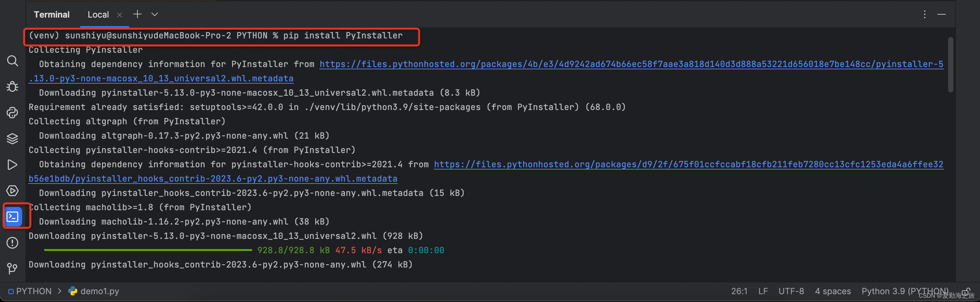Click the 'Requirement already satisfied: setuptools' line
The height and width of the screenshot is (302, 980).
click(x=327, y=107)
